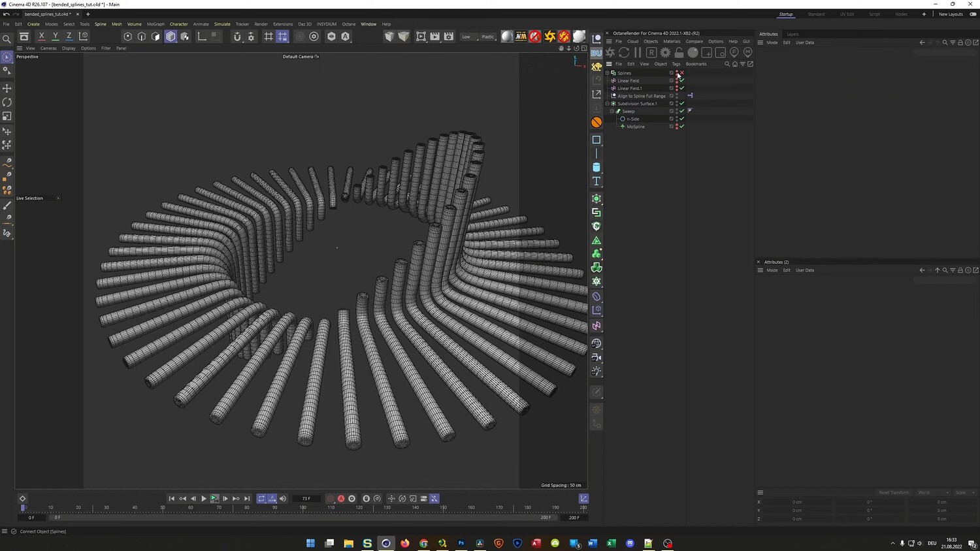This screenshot has height=551, width=980.
Task: Restart Octane render with refresh icon
Action: (624, 52)
